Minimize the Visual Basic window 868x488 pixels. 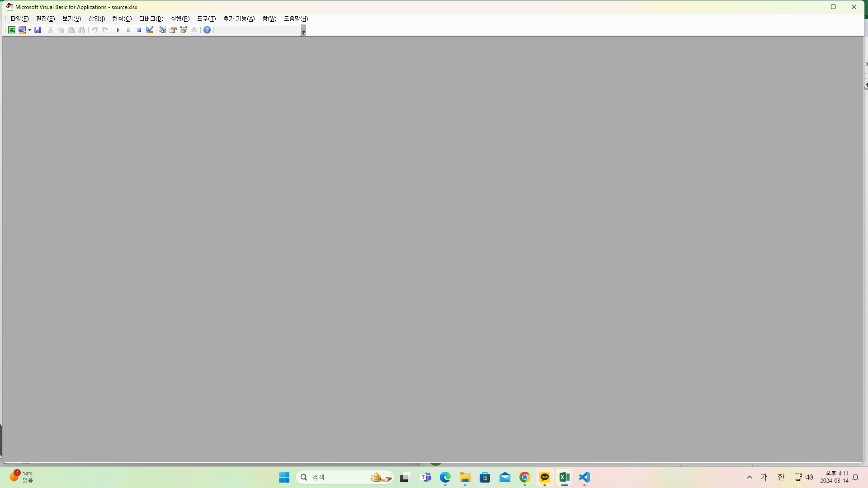tap(813, 7)
